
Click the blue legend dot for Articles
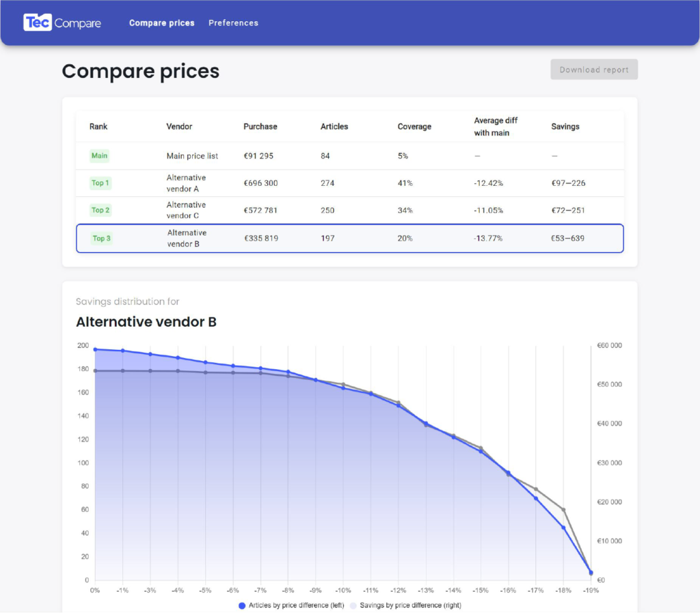[241, 604]
